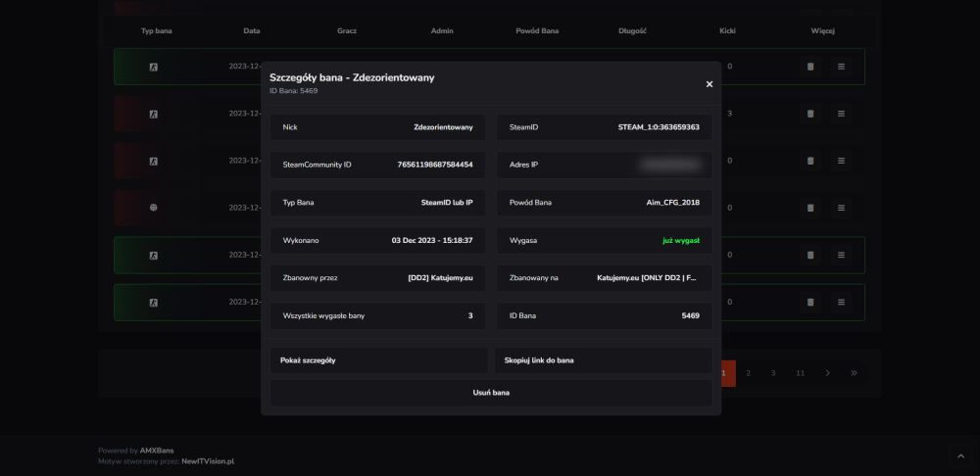Viewport: 980px width, 476px height.
Task: Click Typ Bana value SteamID lub IP
Action: point(447,203)
